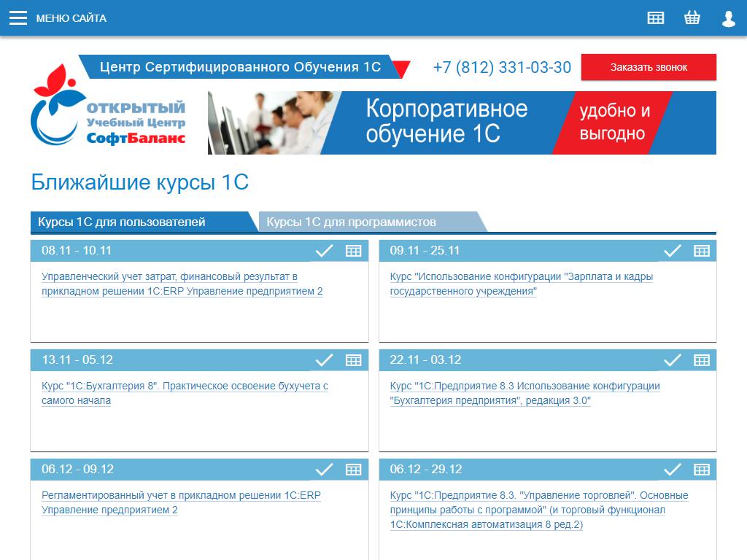Viewport: 747px width, 560px height.
Task: Click checkmark icon on 08.11 - 10.11 course
Action: pyautogui.click(x=324, y=251)
